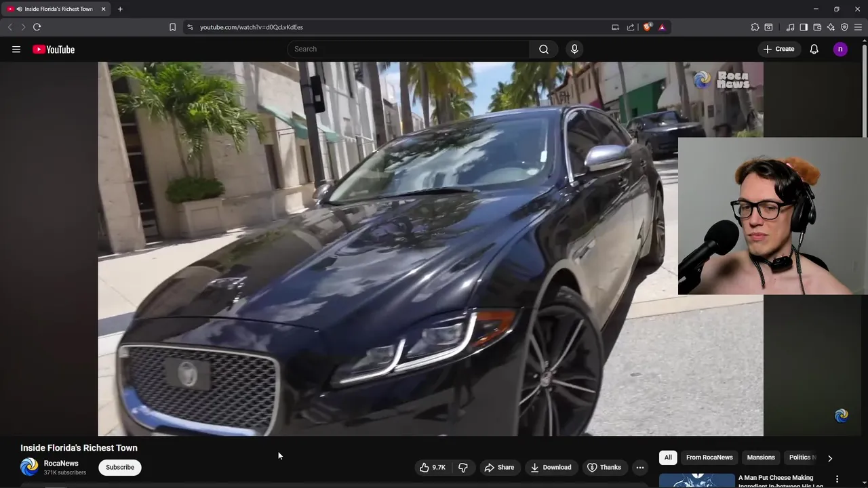868x488 pixels.
Task: Open 'A Man Put Cheese Making' video title
Action: click(x=780, y=481)
